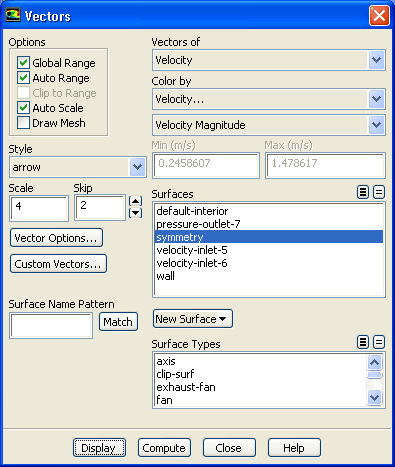
Task: Click the Surface Name Pattern field
Action: 51,325
